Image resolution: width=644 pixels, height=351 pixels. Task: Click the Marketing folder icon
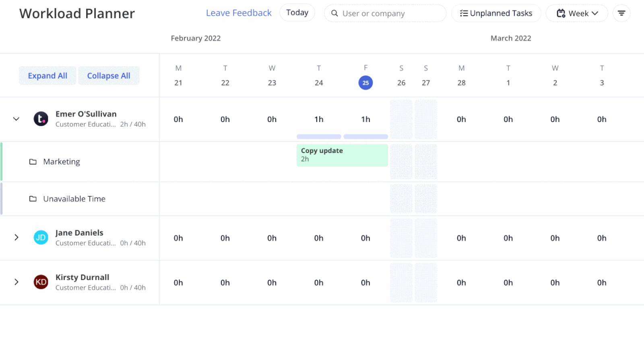(x=33, y=162)
